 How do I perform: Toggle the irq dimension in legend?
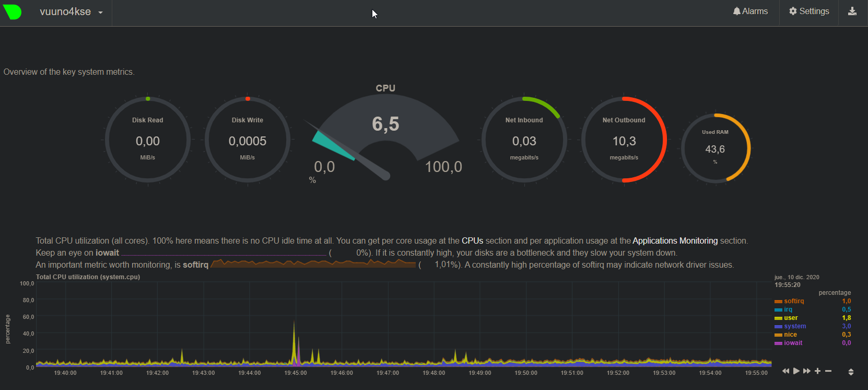[788, 309]
